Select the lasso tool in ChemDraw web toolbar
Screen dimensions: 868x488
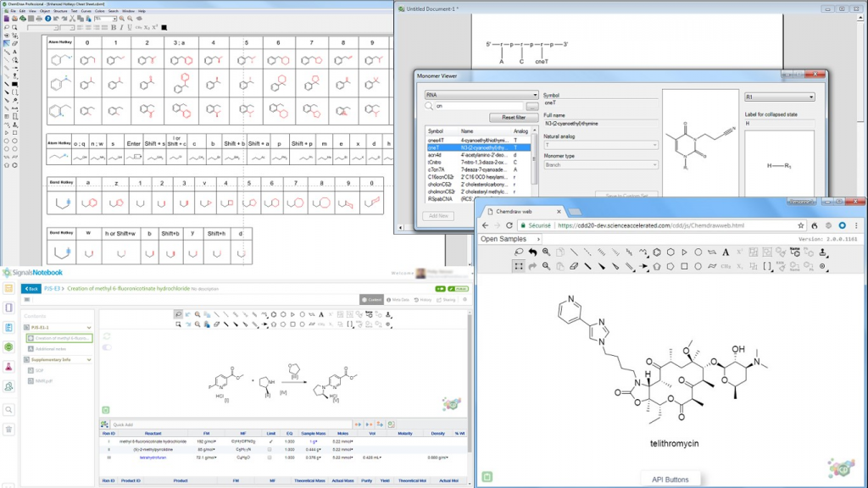pos(519,252)
